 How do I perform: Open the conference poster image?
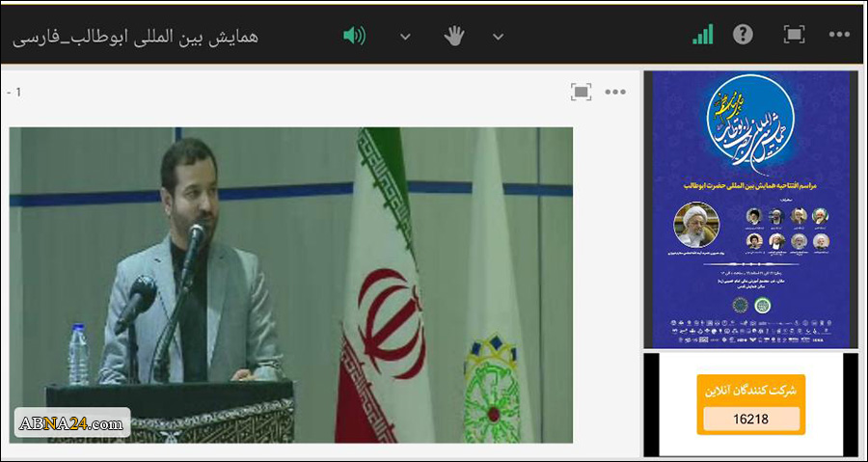tap(750, 209)
